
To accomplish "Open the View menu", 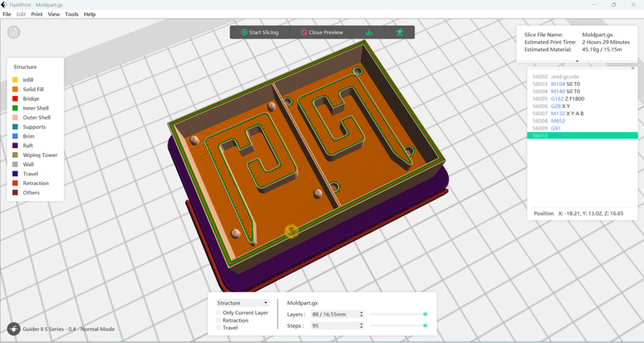I will tap(54, 14).
